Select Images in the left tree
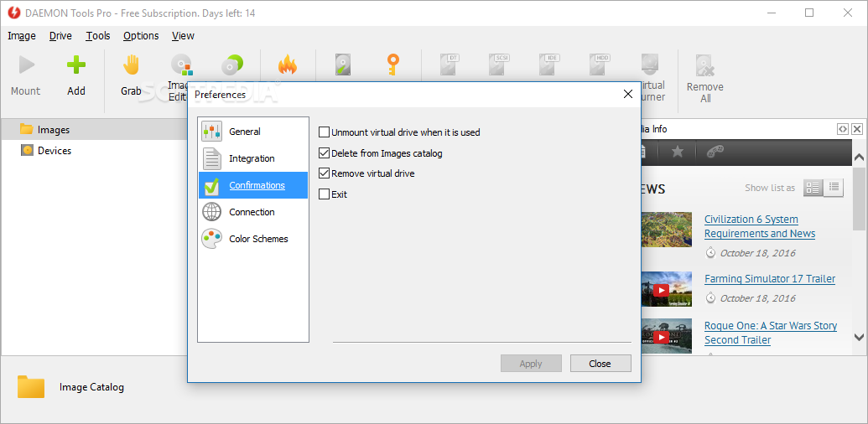The image size is (868, 424). [54, 130]
